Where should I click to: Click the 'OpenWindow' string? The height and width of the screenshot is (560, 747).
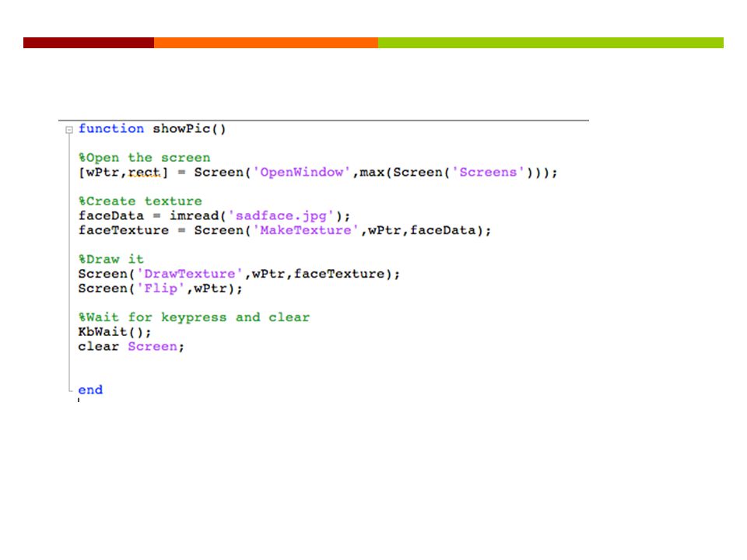tap(301, 173)
